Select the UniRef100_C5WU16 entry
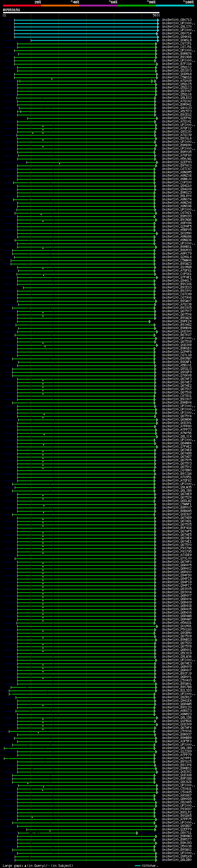The height and width of the screenshot is (868, 197). [177, 77]
